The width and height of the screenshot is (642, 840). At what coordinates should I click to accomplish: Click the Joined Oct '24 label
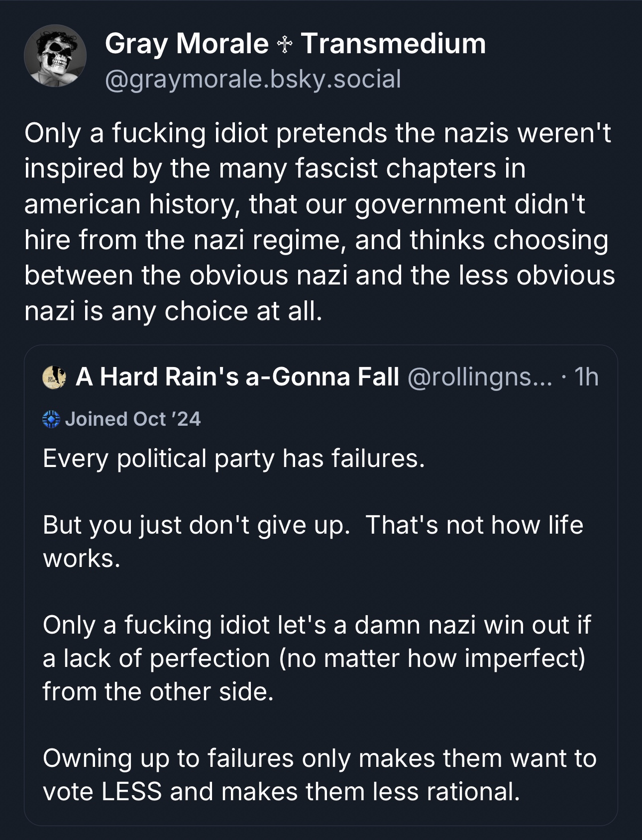point(133,419)
